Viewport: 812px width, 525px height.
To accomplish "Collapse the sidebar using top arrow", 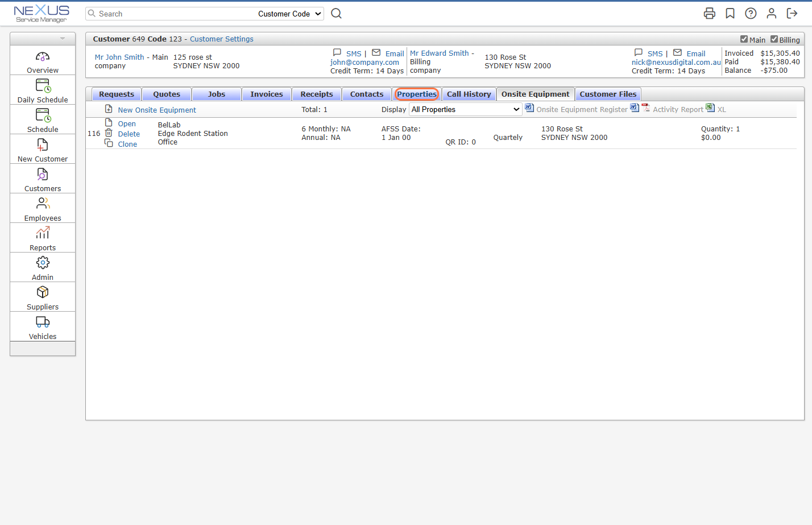I will coord(63,39).
